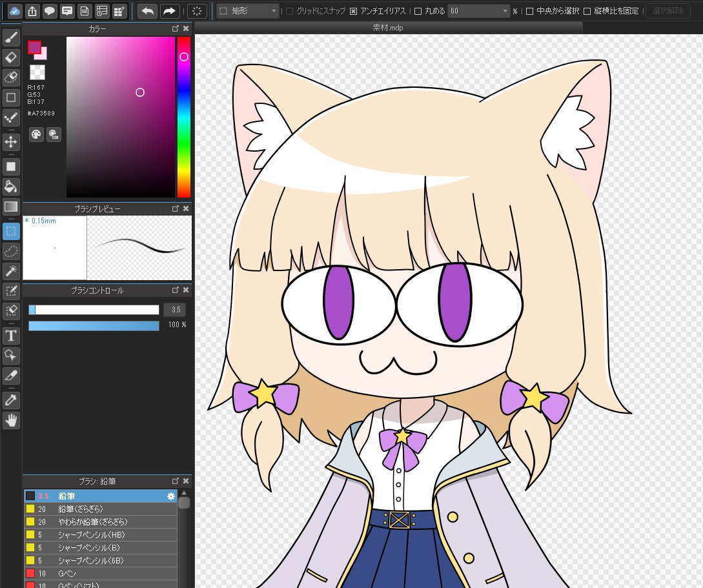Select the Lasso tool
The height and width of the screenshot is (588, 703).
point(11,251)
